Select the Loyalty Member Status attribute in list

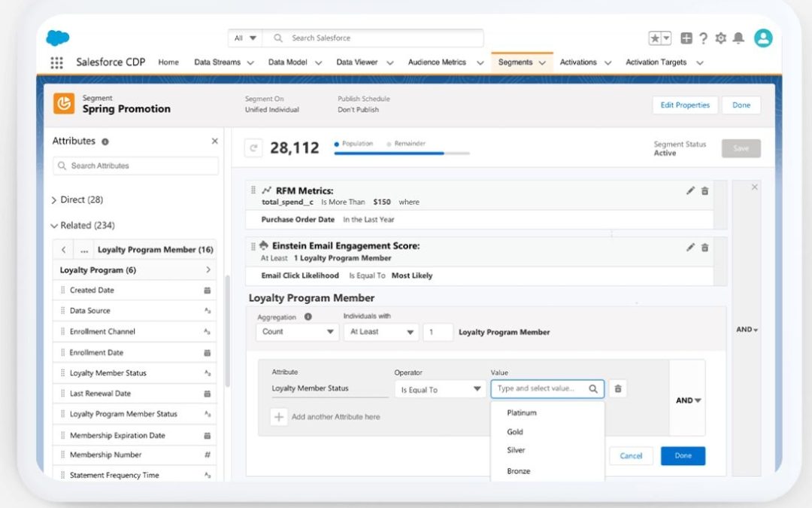(135, 373)
